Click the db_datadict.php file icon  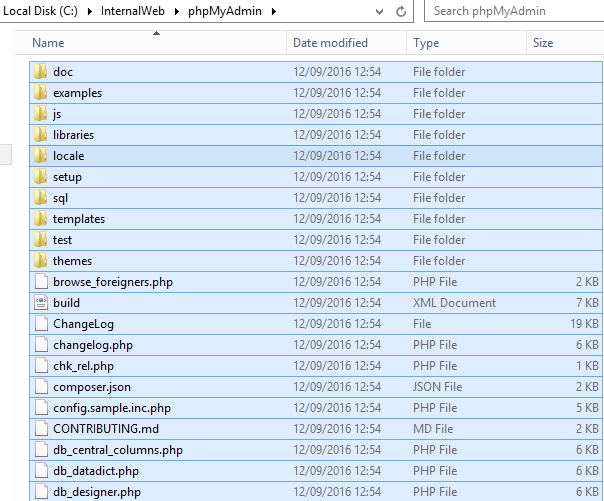click(x=41, y=471)
